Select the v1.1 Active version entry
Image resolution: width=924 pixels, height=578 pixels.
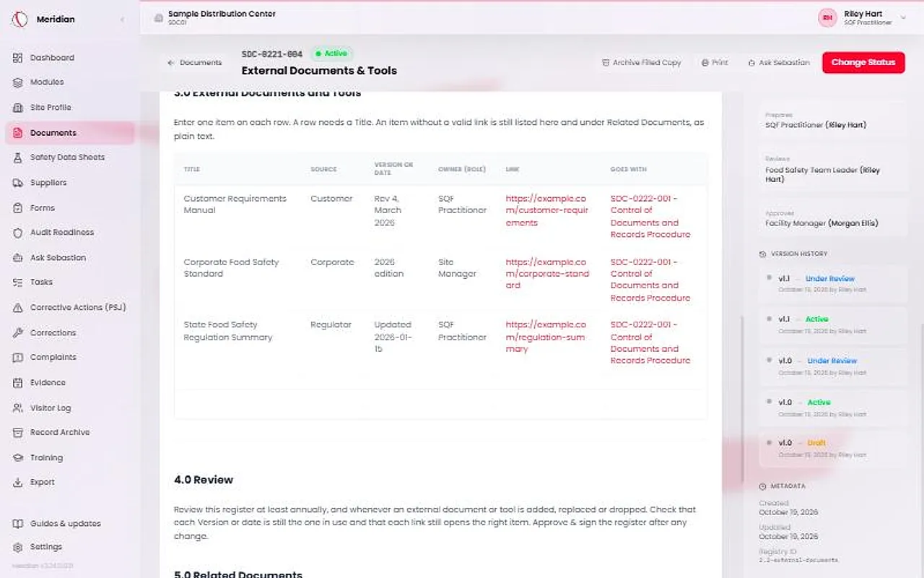click(832, 324)
